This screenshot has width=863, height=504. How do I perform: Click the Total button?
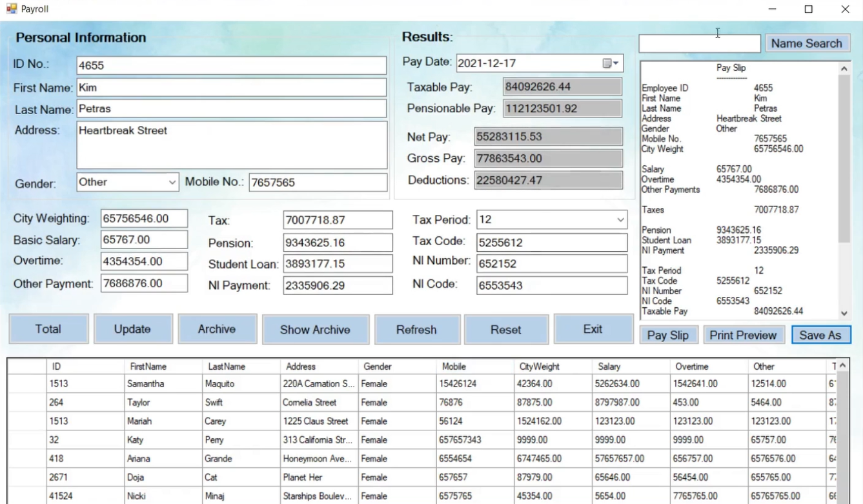point(48,329)
